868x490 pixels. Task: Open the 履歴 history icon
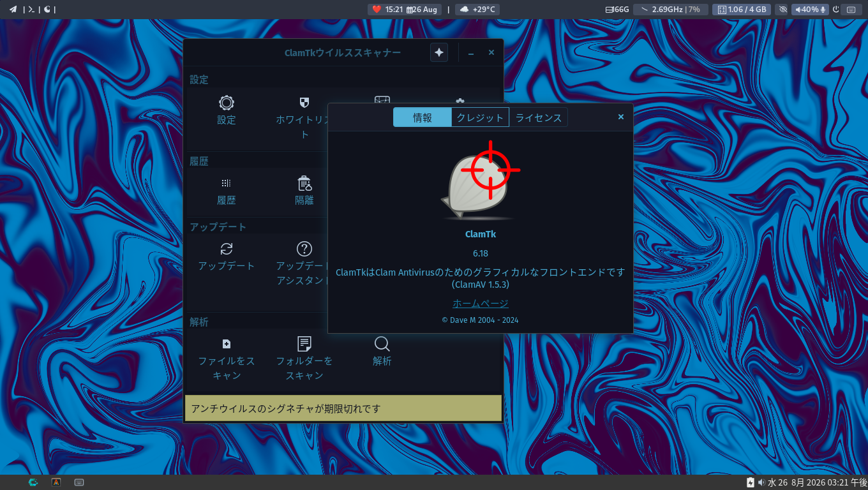227,183
